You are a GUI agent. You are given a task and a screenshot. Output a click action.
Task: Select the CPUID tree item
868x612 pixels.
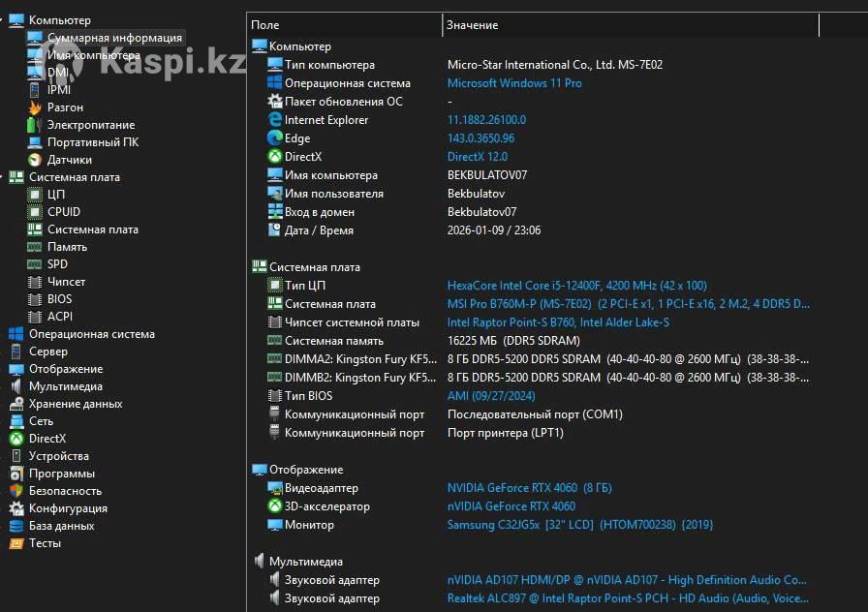pos(64,212)
